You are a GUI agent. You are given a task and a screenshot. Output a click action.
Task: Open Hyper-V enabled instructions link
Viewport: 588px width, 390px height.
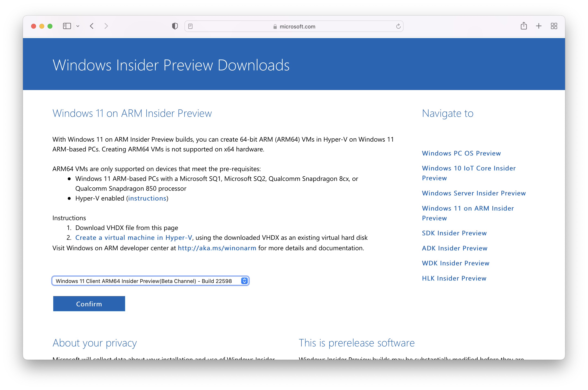click(147, 198)
